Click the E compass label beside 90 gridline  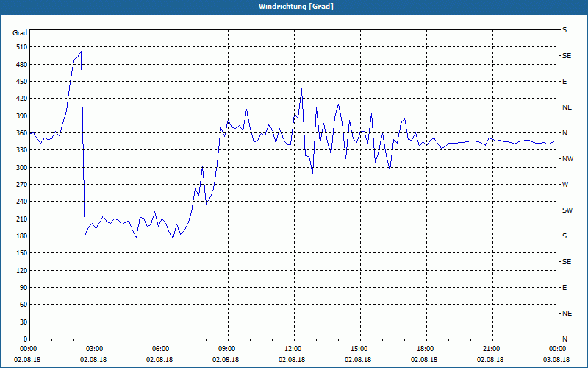[564, 288]
